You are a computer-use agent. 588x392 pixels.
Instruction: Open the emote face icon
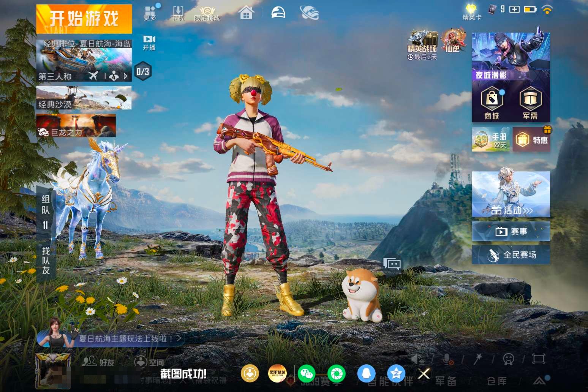(x=508, y=359)
